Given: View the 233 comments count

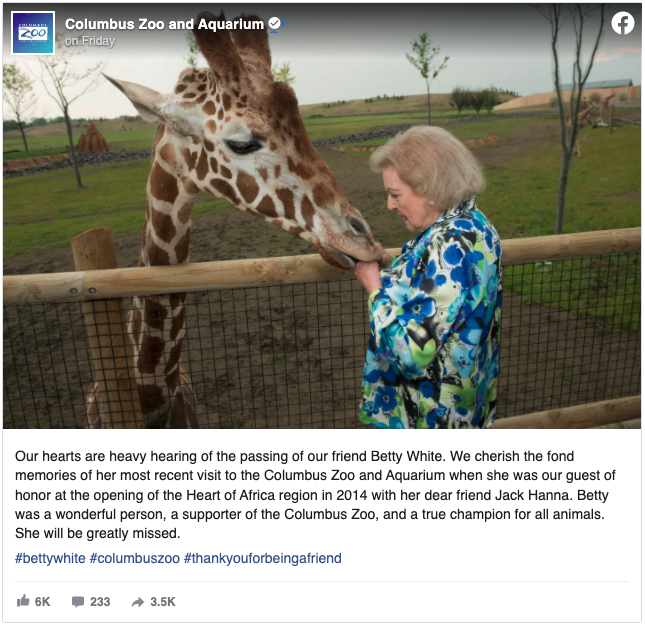Looking at the screenshot, I should 100,602.
